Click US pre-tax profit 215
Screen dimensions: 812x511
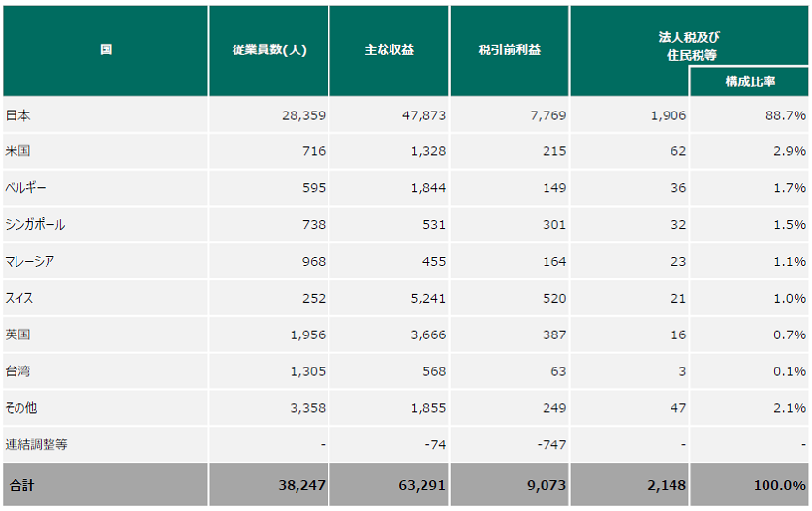pos(554,151)
